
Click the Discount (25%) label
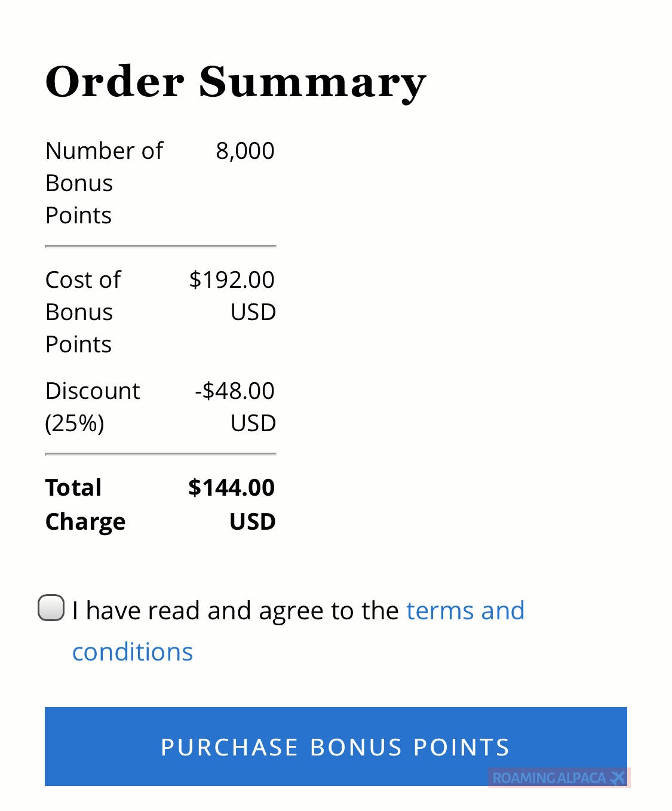coord(93,407)
